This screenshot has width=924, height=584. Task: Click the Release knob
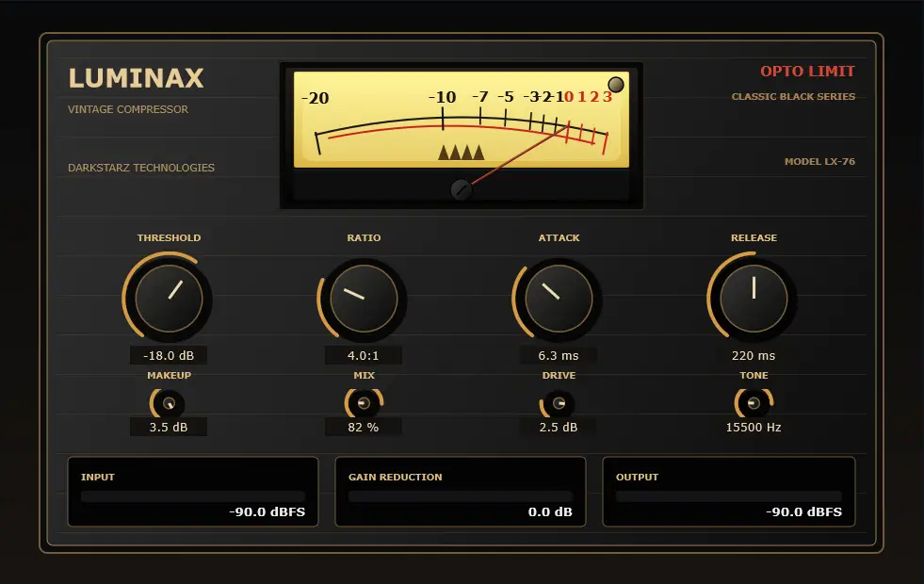pyautogui.click(x=754, y=299)
